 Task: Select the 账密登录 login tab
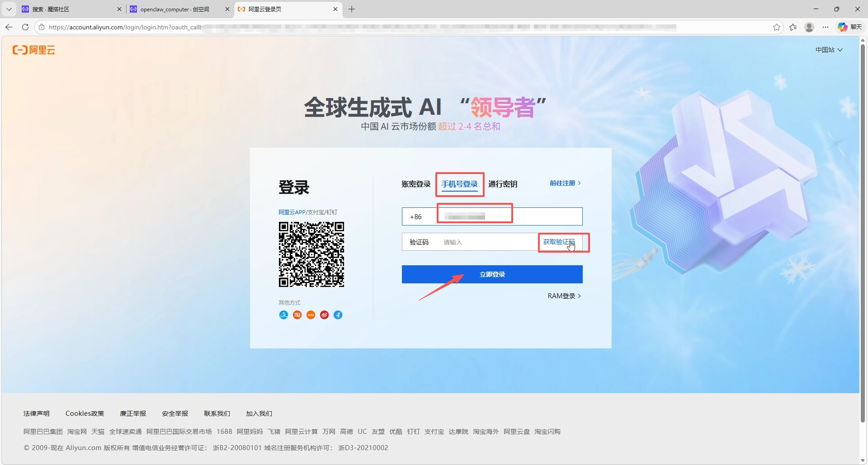point(416,184)
